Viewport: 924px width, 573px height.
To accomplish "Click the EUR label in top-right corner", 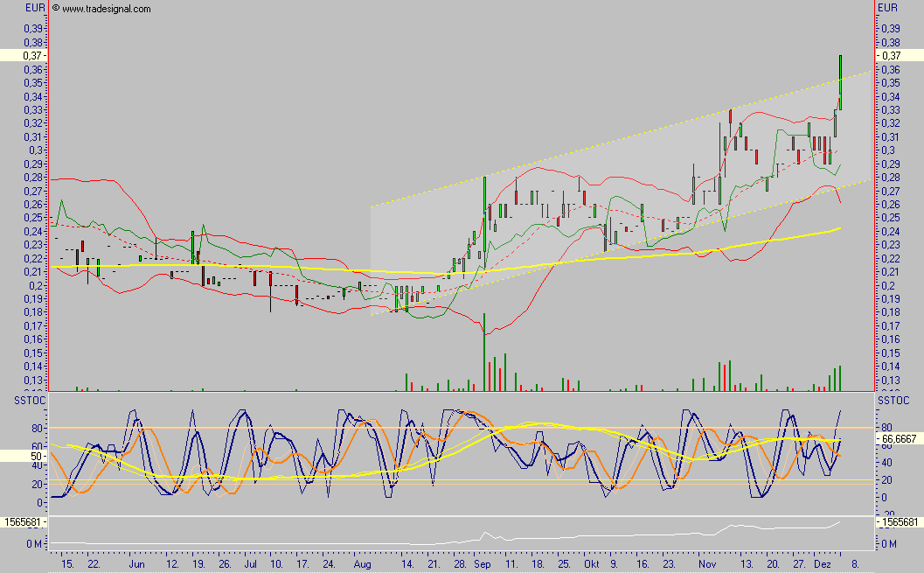I will [x=887, y=8].
